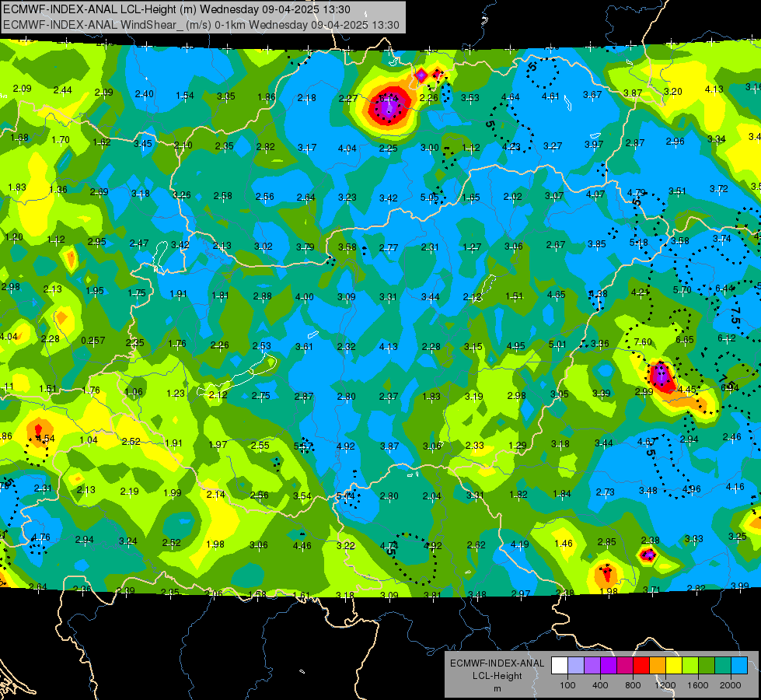Click the wind shear value 4.79
The image size is (761, 700).
pos(637,192)
